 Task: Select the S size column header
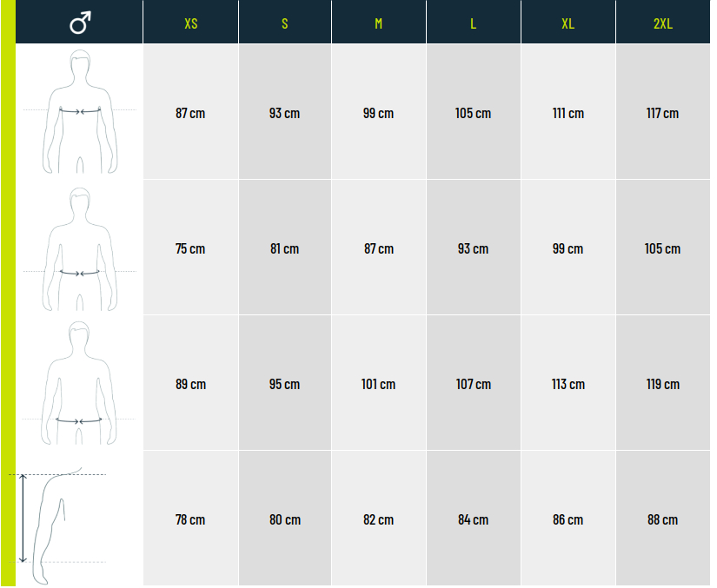(285, 23)
